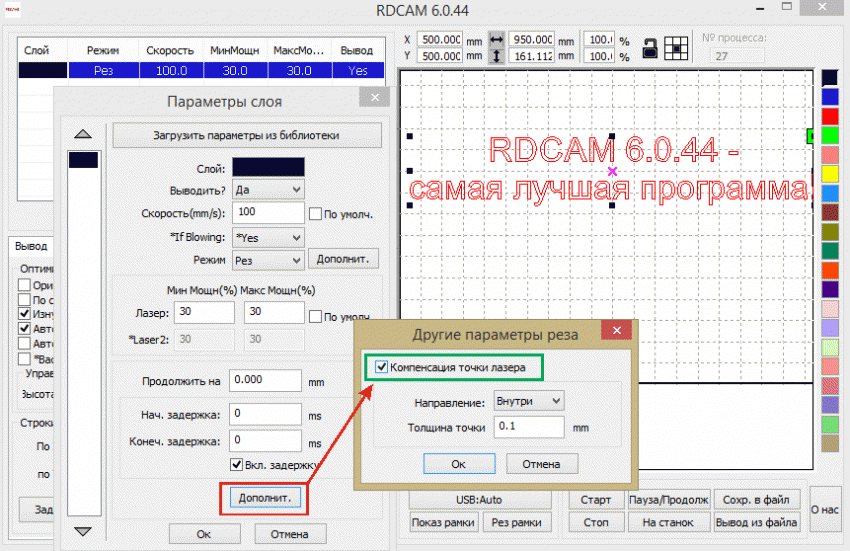Pick the bright green palette swatch
This screenshot has height=551, width=850.
point(830,135)
